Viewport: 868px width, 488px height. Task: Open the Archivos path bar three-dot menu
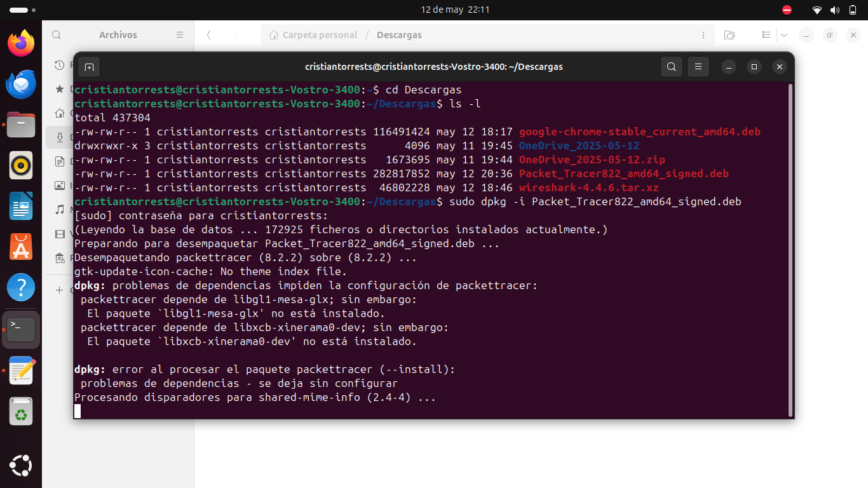point(703,35)
